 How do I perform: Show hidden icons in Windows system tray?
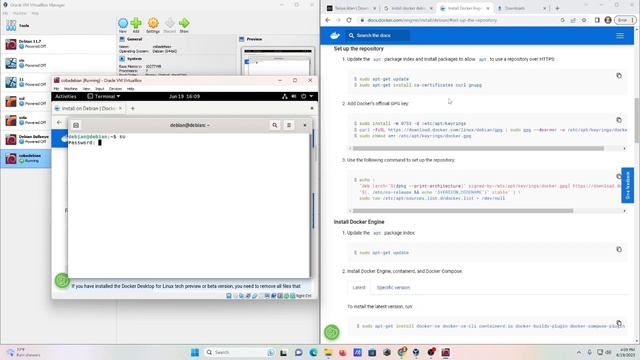[x=578, y=352]
